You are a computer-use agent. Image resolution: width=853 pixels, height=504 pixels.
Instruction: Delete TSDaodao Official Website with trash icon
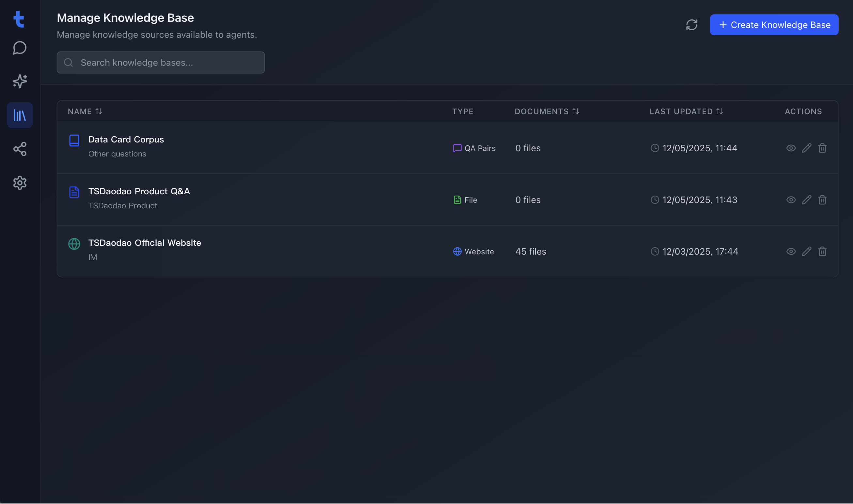click(822, 251)
